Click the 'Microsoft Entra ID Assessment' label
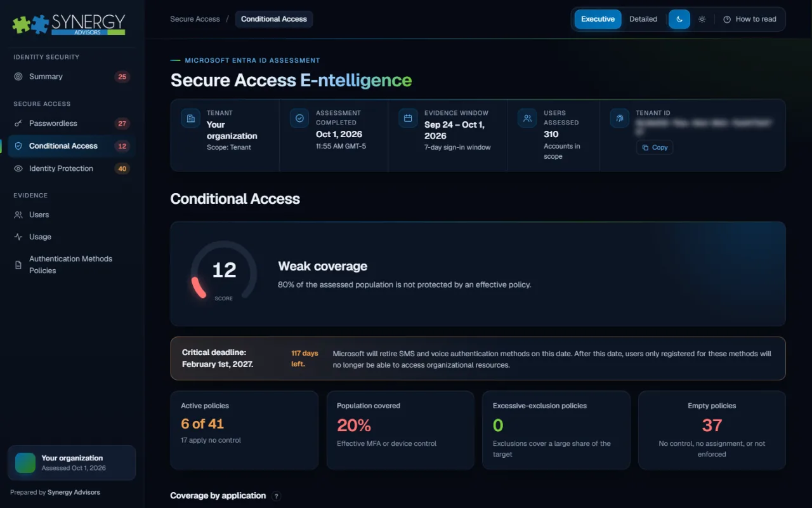This screenshot has height=508, width=812. click(x=252, y=60)
